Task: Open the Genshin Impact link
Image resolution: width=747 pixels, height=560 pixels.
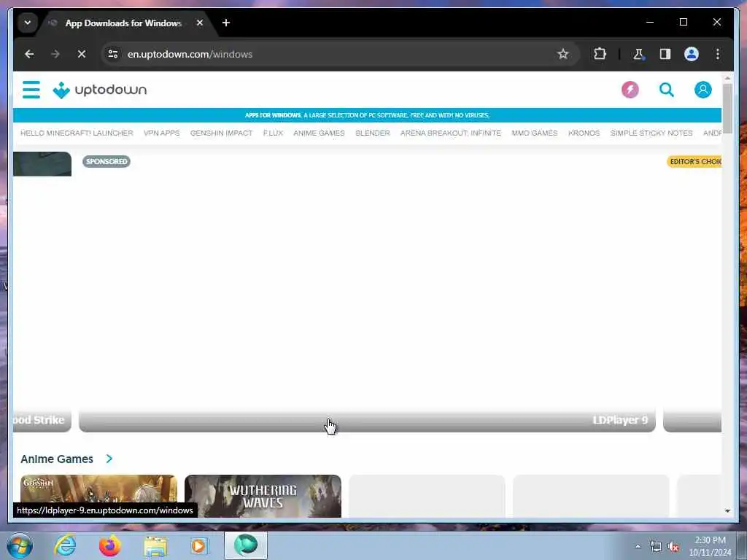Action: tap(221, 133)
